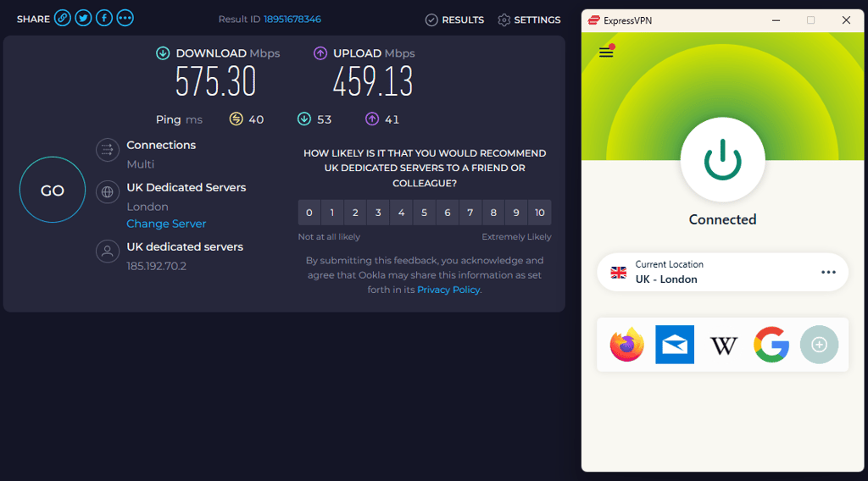Click the server globe icon
868x481 pixels.
(108, 192)
